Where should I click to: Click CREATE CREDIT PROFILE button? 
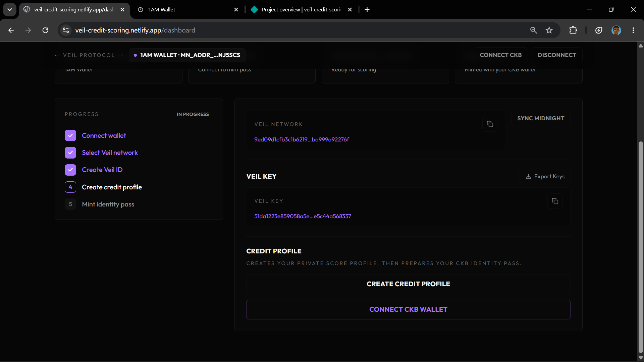coord(408,284)
